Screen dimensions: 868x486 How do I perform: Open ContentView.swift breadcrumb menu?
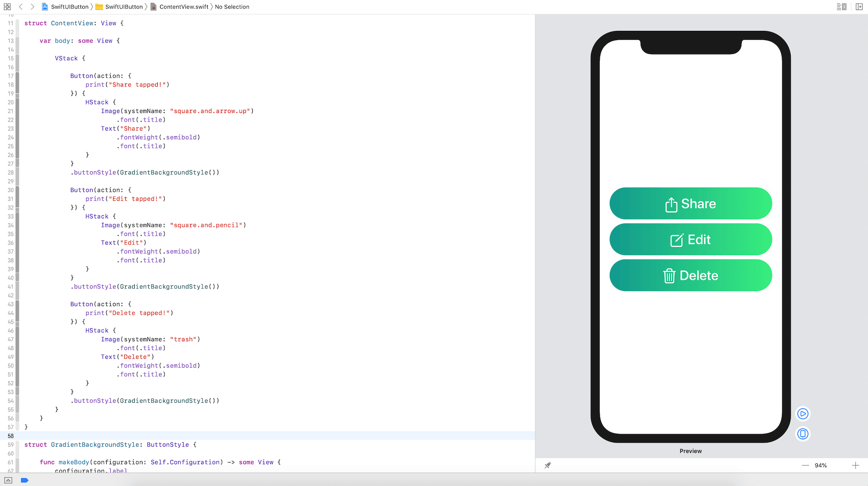coord(179,7)
